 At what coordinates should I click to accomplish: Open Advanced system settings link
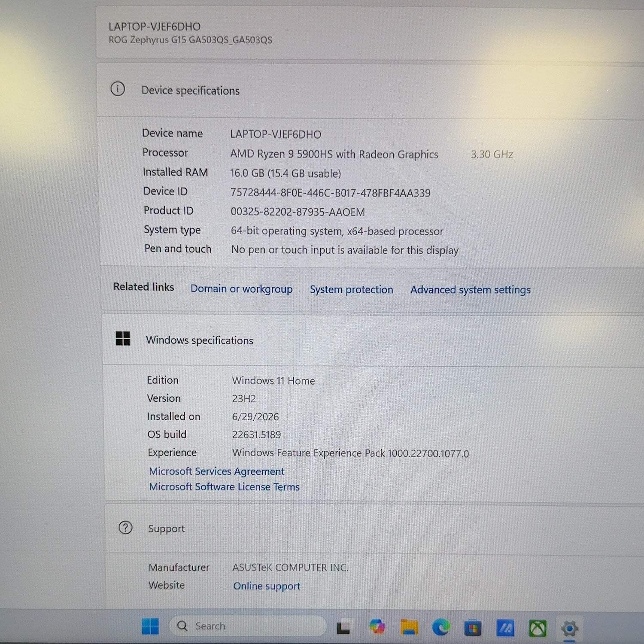click(x=471, y=290)
